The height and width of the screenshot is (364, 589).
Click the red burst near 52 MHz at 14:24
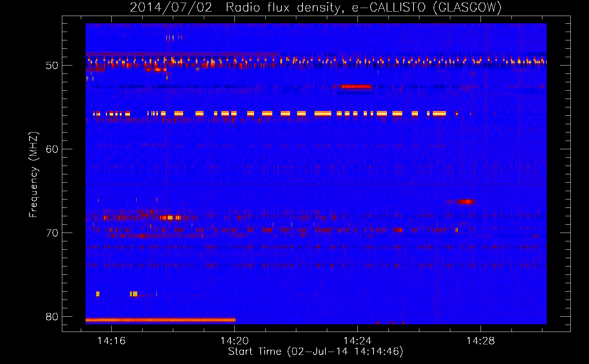click(x=355, y=87)
